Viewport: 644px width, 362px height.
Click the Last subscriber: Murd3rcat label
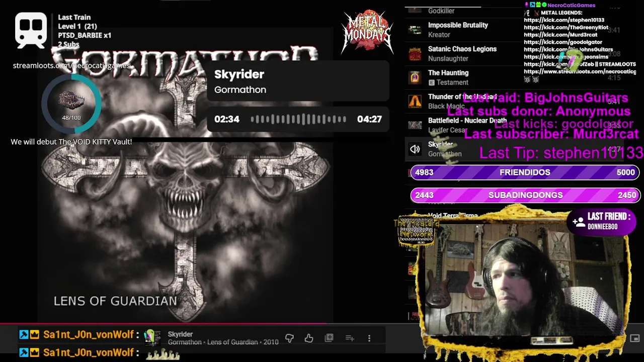tap(551, 134)
